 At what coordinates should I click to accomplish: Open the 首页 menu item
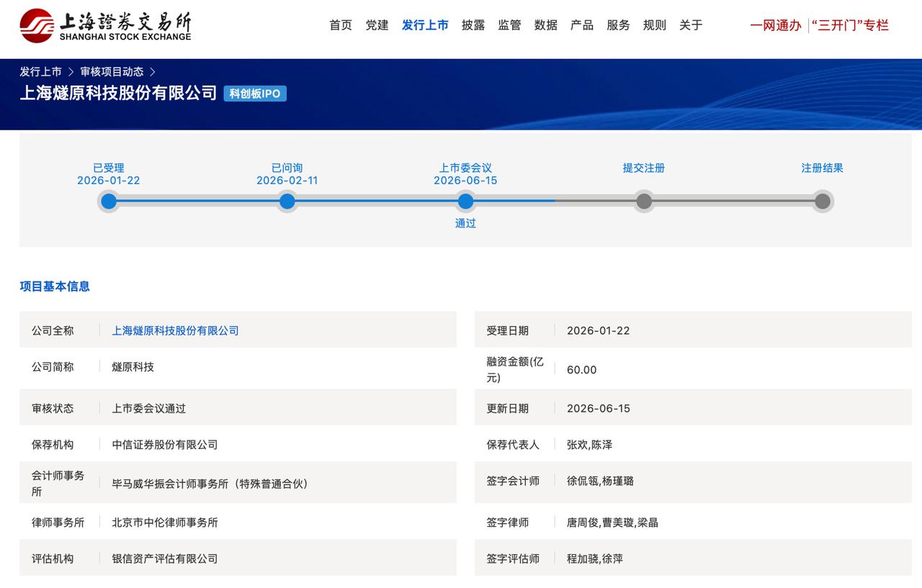(341, 25)
